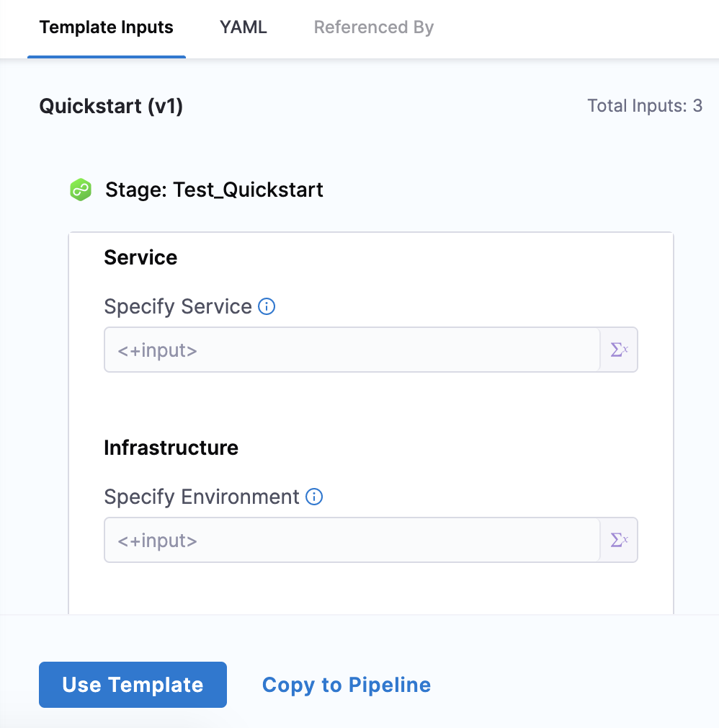The width and height of the screenshot is (719, 728).
Task: Click the Quickstart (v1) template title
Action: click(111, 107)
